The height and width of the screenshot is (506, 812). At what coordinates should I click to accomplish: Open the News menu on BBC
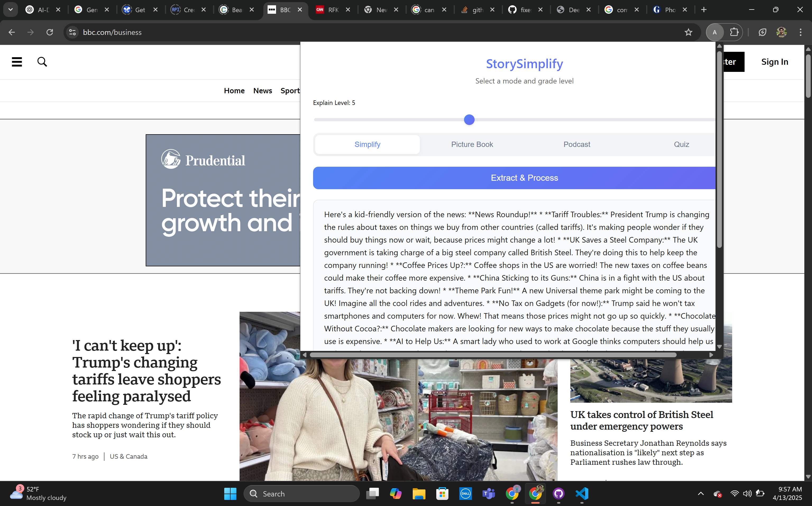click(263, 91)
